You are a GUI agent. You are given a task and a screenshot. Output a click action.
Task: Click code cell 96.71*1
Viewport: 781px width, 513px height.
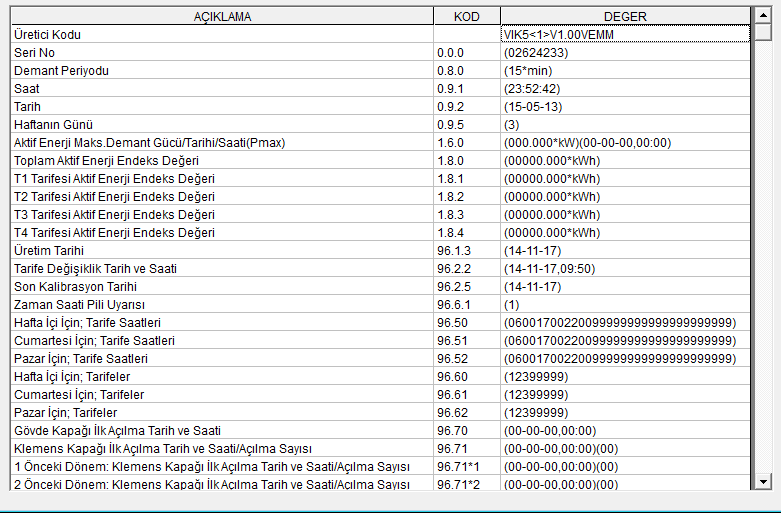point(467,467)
